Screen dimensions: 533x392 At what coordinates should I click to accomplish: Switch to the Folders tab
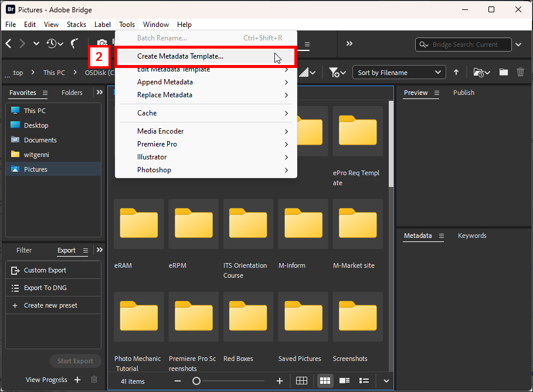(72, 92)
